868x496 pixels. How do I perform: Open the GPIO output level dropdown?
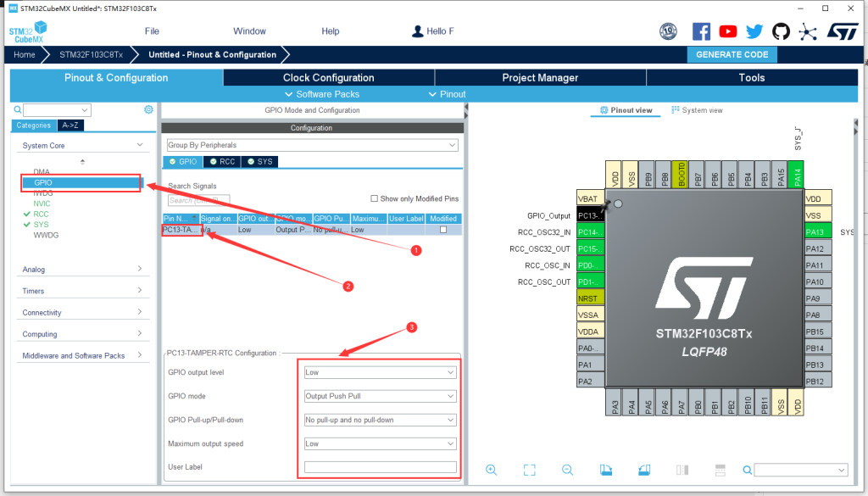[380, 372]
